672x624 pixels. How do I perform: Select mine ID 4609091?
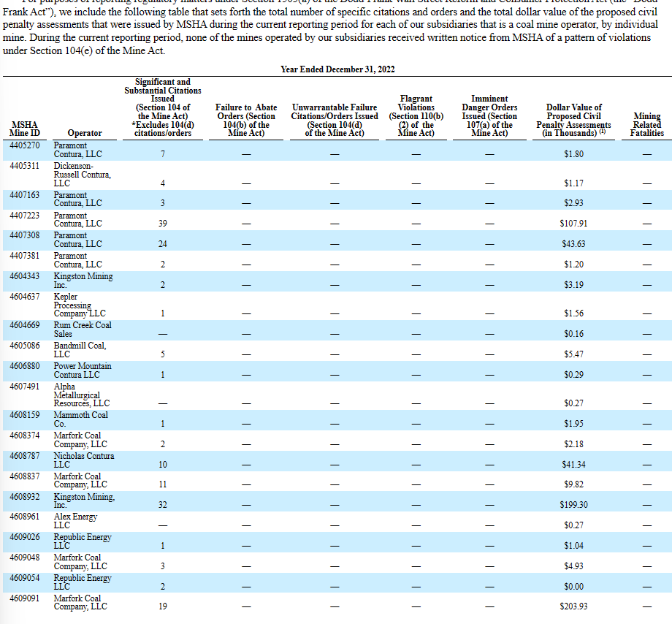(x=24, y=598)
